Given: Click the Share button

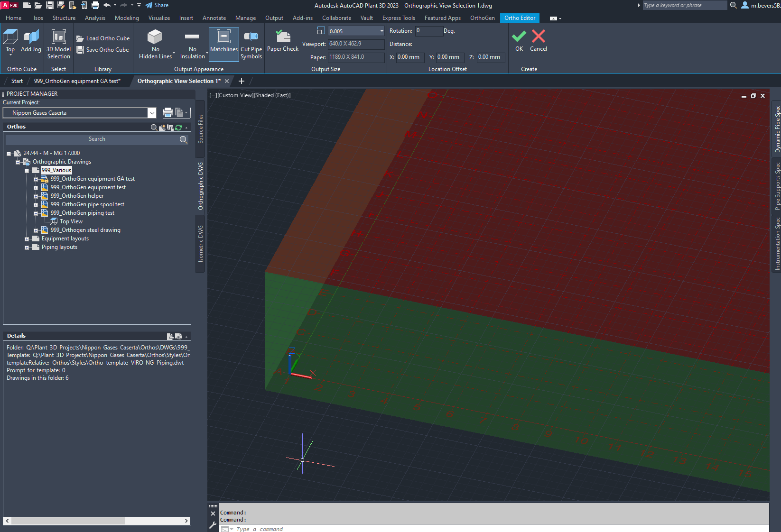Looking at the screenshot, I should tap(157, 5).
